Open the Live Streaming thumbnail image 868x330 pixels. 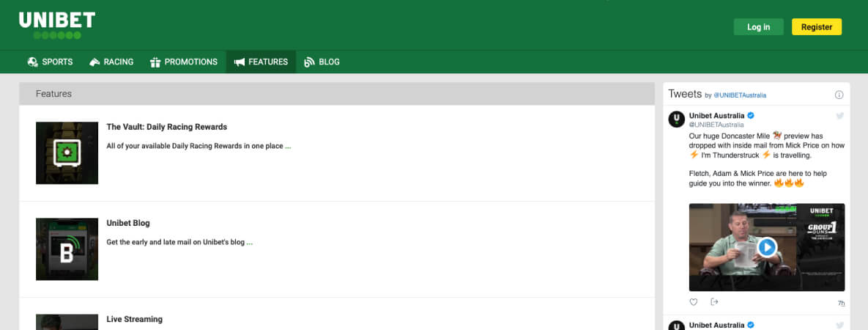pyautogui.click(x=67, y=322)
